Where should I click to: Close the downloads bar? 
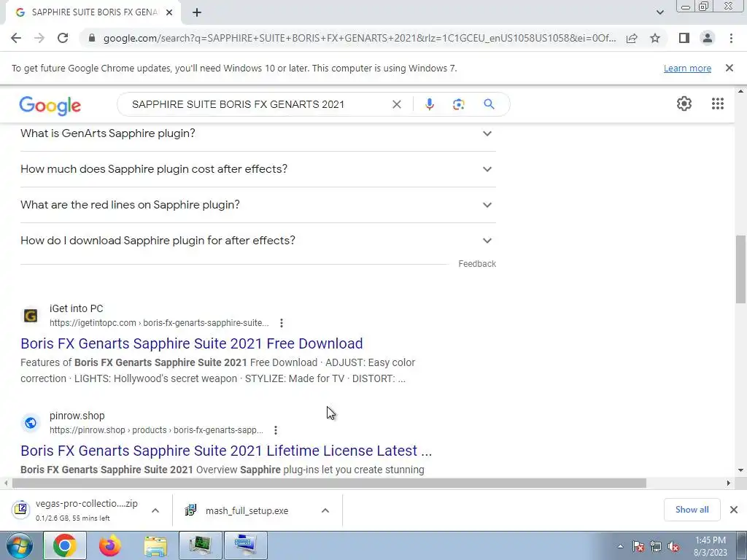pyautogui.click(x=734, y=510)
